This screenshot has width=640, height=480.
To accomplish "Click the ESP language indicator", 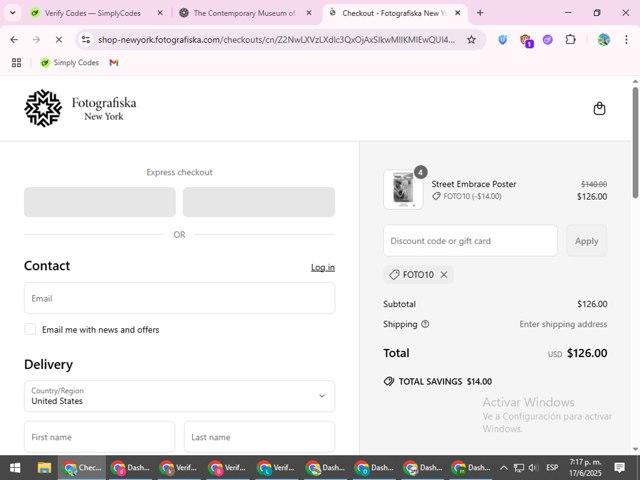I will click(552, 468).
